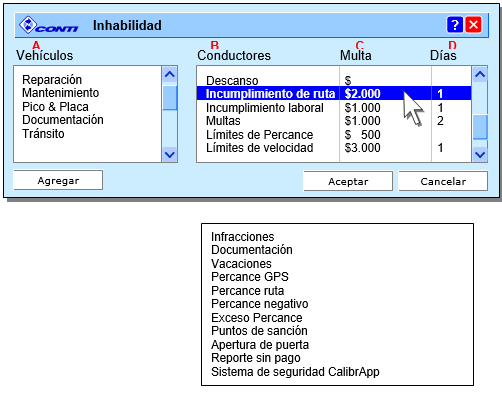Select Descanso row in Conductores list
Screen dimensions: 502x395
(334, 80)
